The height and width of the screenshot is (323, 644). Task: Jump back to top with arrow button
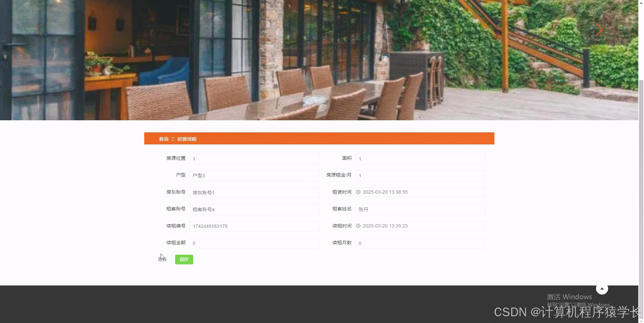pyautogui.click(x=602, y=288)
